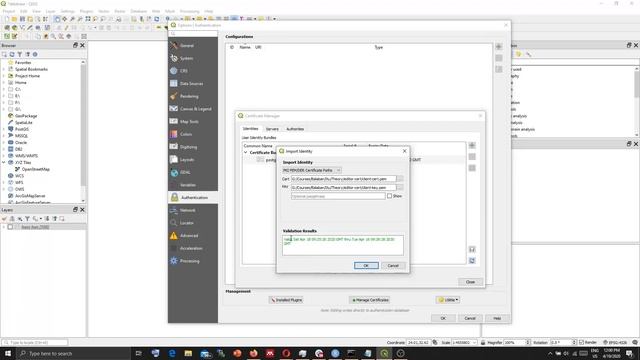This screenshot has width=640, height=360.
Task: Expand WMS/WMTS node in Browser
Action: tap(4, 156)
